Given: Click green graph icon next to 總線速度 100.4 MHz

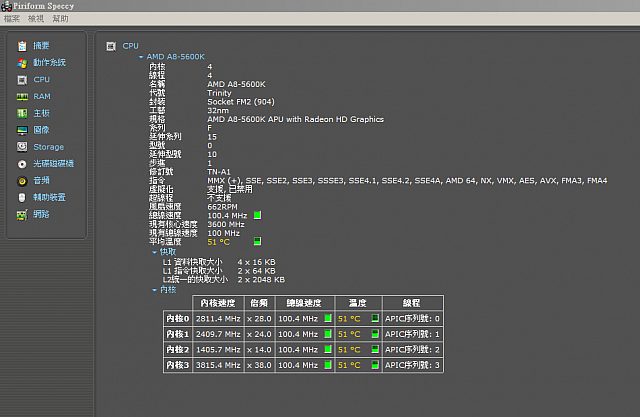Looking at the screenshot, I should (x=258, y=215).
